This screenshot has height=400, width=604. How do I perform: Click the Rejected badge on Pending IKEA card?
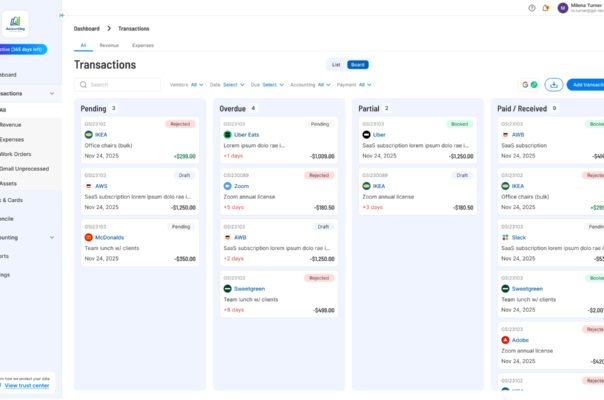180,124
